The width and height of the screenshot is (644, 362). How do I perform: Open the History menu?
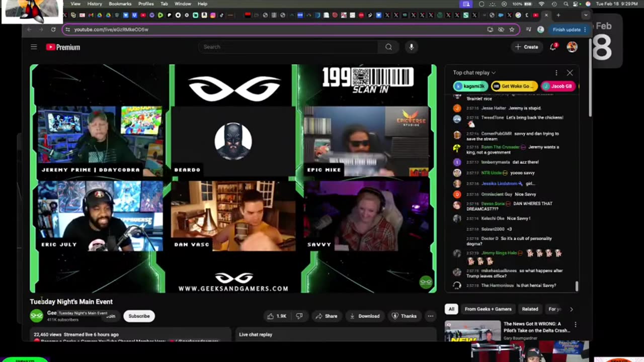tap(95, 4)
